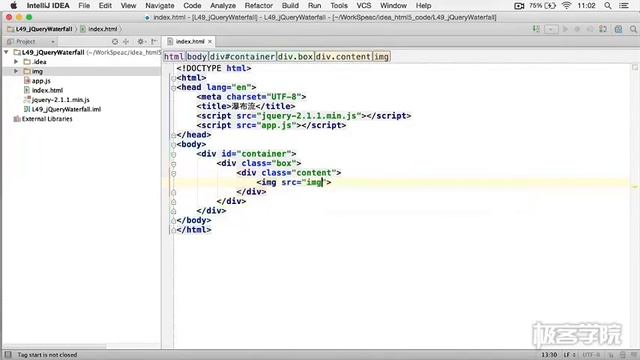640x360 pixels.
Task: Click the div.box breadcrumb
Action: (295, 57)
